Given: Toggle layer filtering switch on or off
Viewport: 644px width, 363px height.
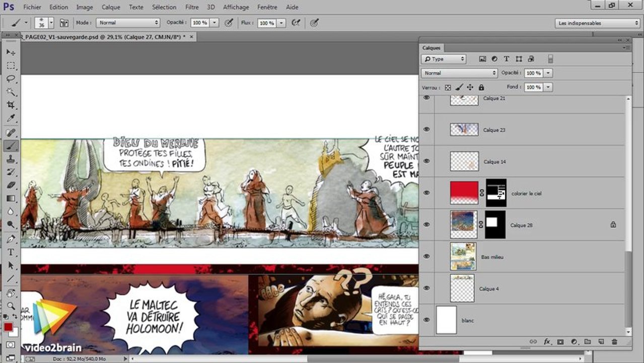Looking at the screenshot, I should (550, 59).
